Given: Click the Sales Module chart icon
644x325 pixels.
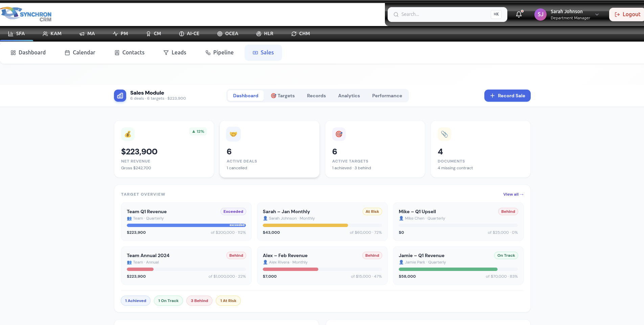Looking at the screenshot, I should [x=120, y=96].
